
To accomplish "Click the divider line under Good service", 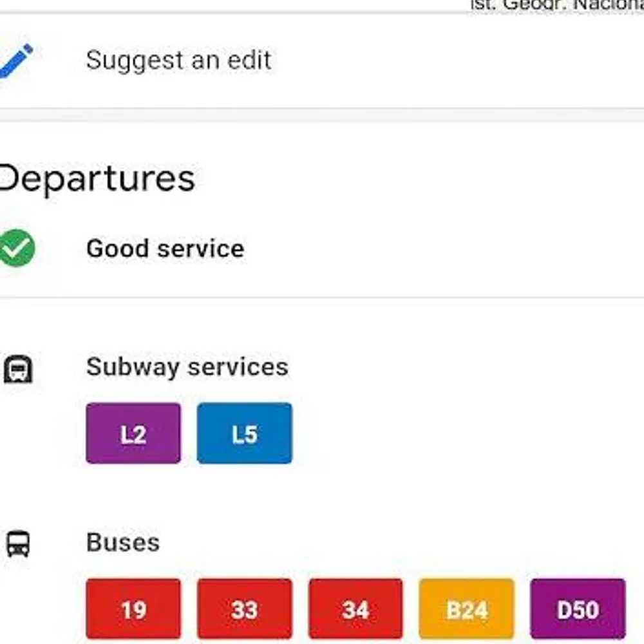I will [322, 298].
